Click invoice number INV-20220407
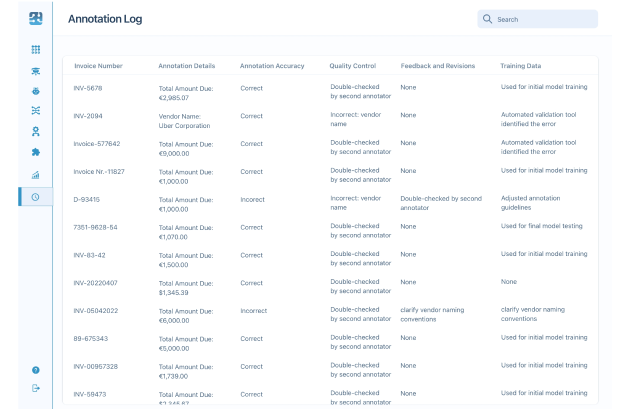This screenshot has width=631, height=409. pos(95,283)
